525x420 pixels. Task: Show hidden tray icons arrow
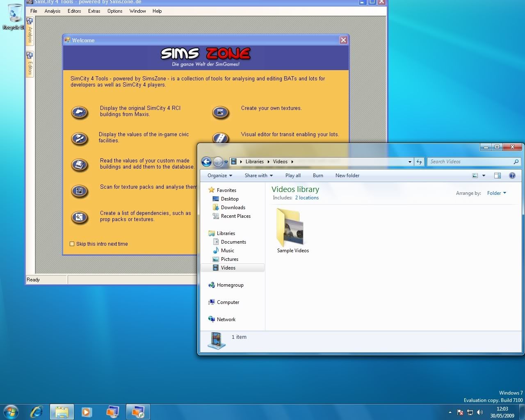pos(450,412)
